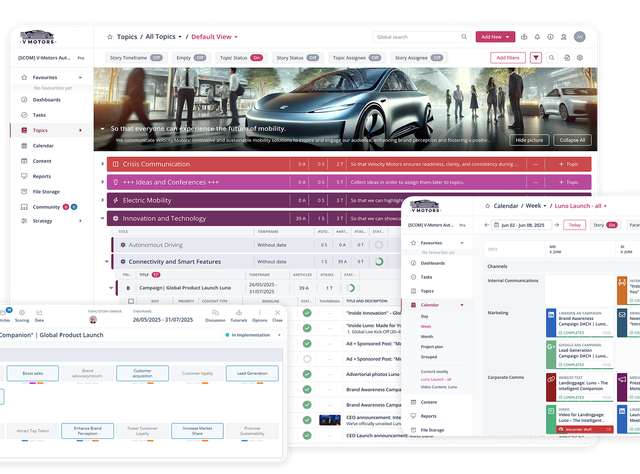The width and height of the screenshot is (640, 474).
Task: Open the In implementation status dropdown
Action: (253, 335)
